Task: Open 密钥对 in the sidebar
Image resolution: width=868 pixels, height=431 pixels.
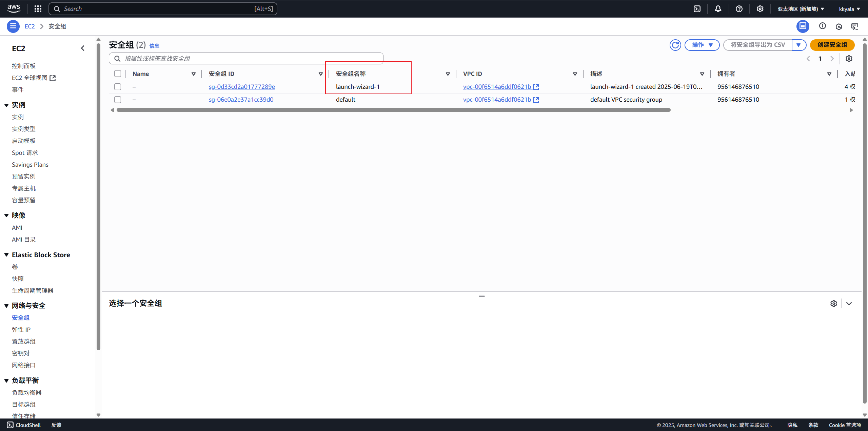Action: [21, 353]
